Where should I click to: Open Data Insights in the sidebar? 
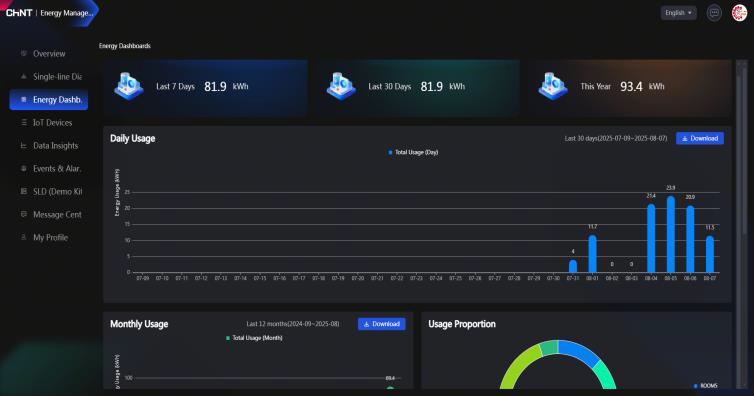(x=49, y=146)
